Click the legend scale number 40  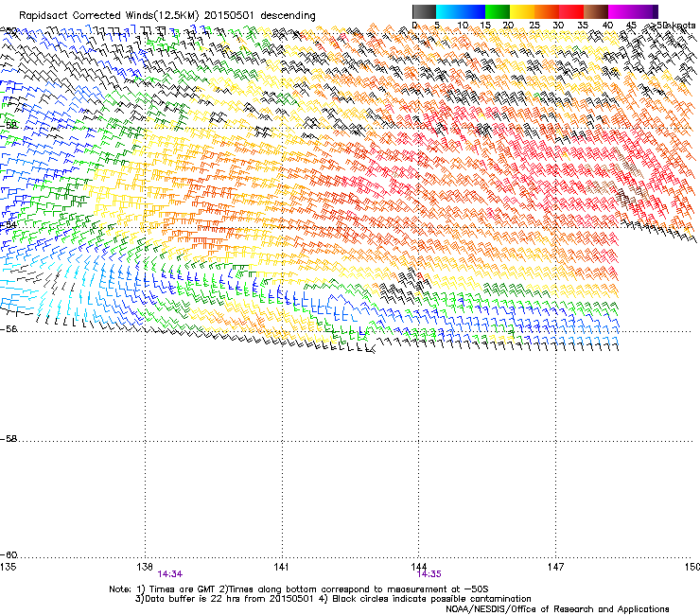click(607, 26)
